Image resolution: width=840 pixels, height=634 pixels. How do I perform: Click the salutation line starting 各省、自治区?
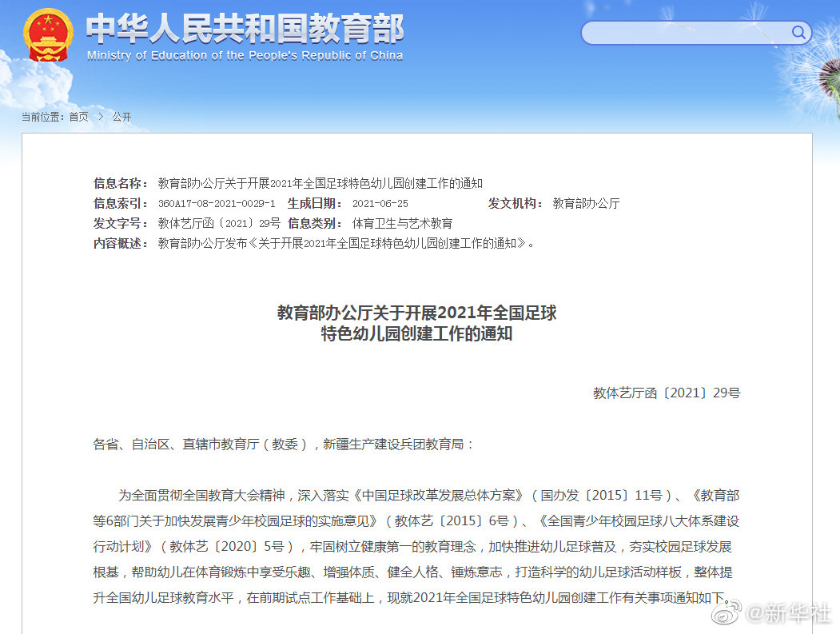point(284,444)
